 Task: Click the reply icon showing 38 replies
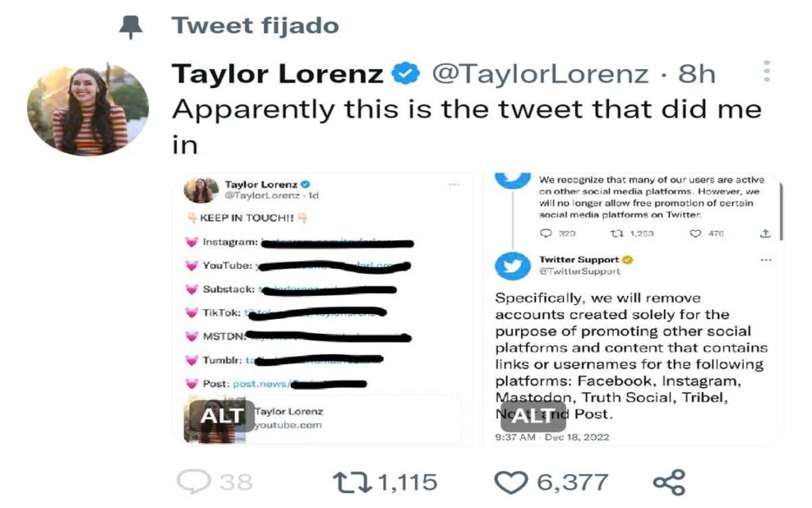point(193,479)
